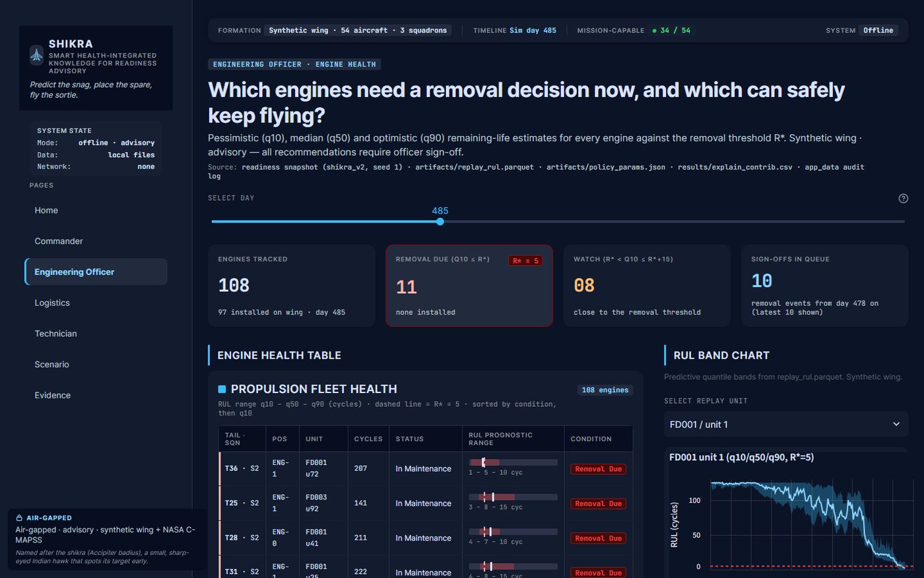Click the Synthetic wing formation badge
The width and height of the screenshot is (924, 578).
358,30
